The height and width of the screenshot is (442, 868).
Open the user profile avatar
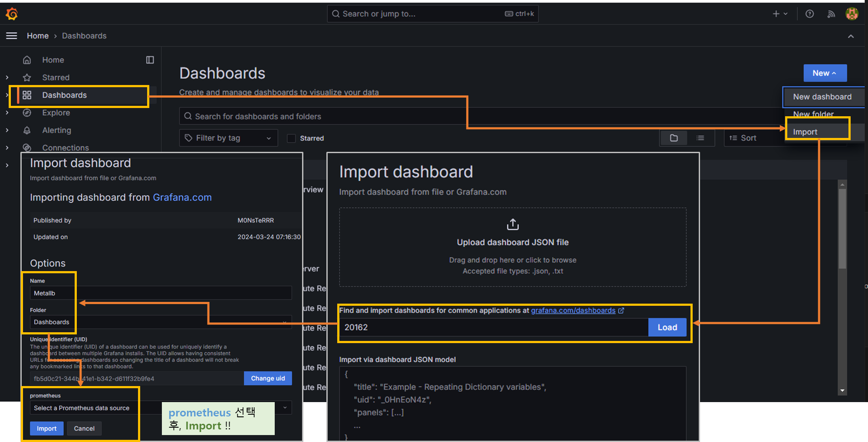[x=852, y=14]
